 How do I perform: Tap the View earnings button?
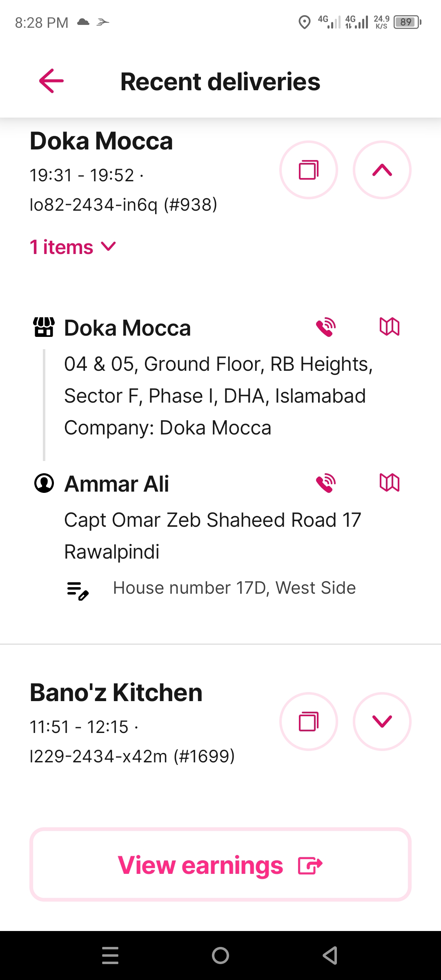(x=220, y=864)
